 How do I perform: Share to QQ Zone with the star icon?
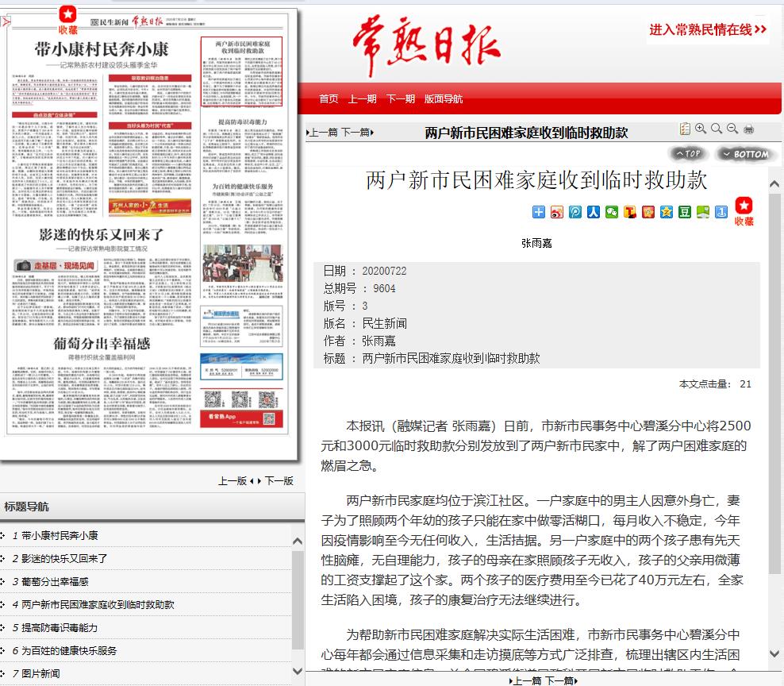click(x=667, y=212)
